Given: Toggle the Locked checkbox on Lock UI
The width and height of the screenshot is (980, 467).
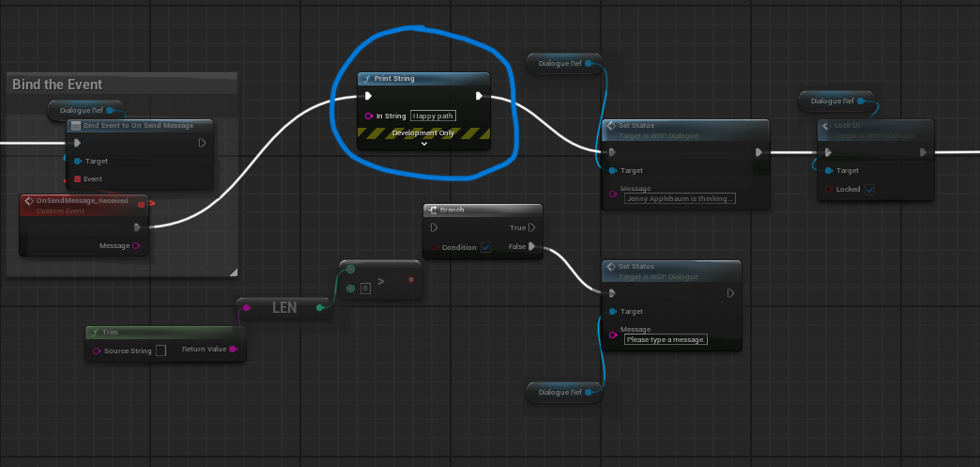Looking at the screenshot, I should pos(869,189).
